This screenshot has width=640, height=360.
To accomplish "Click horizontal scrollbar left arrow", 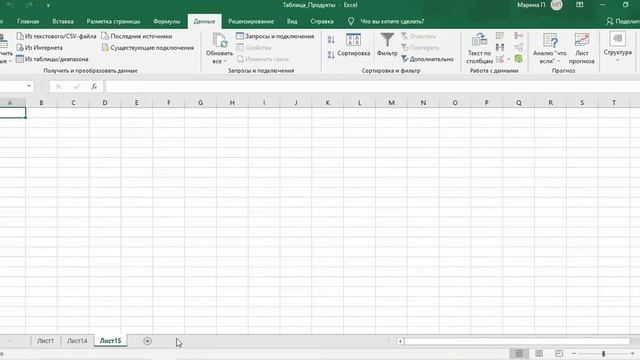I will click(x=400, y=341).
